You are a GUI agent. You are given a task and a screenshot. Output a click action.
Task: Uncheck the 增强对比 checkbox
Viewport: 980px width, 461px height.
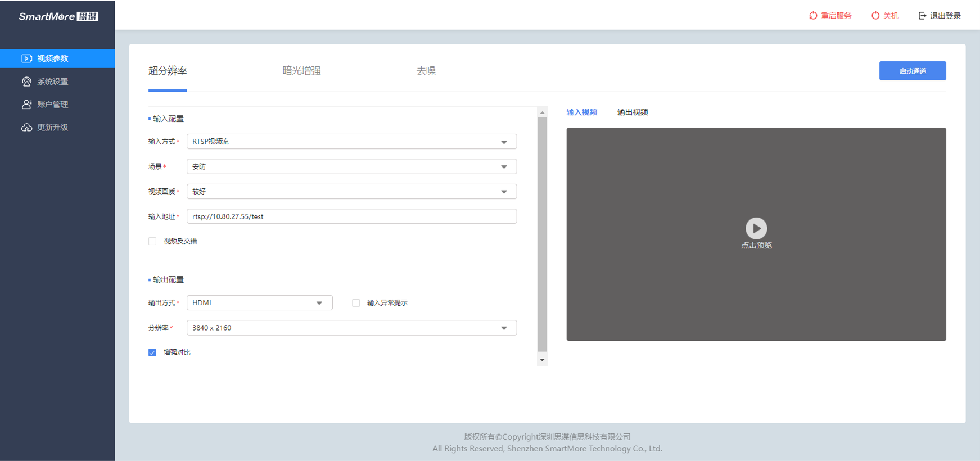click(x=152, y=352)
